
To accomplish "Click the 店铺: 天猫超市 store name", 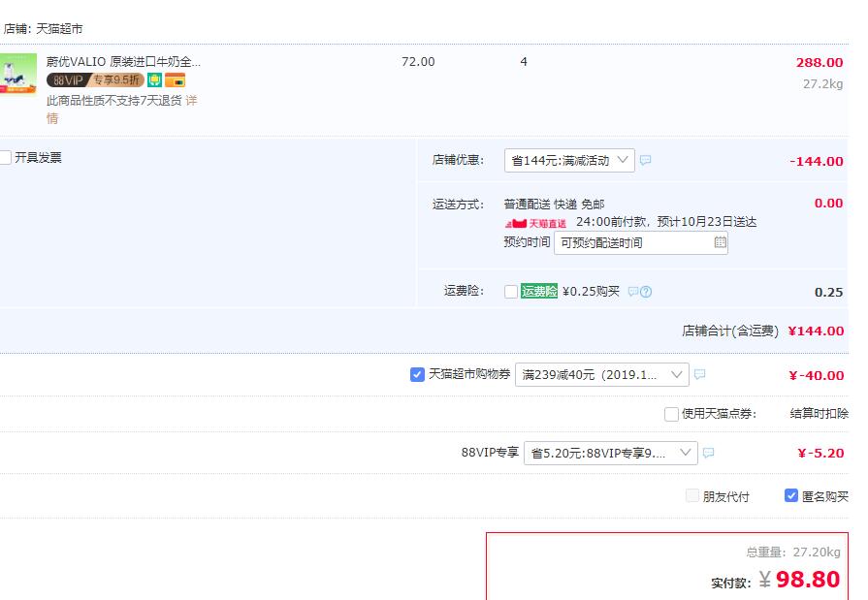I will click(43, 29).
